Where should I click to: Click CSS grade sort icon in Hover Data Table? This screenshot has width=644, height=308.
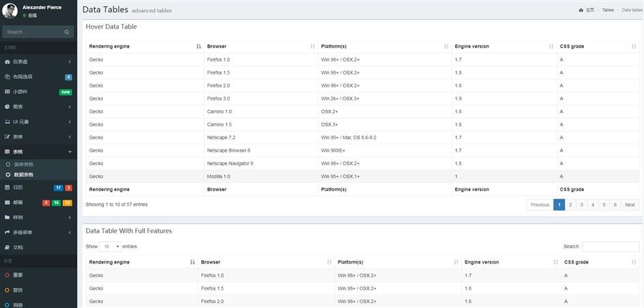click(x=634, y=46)
